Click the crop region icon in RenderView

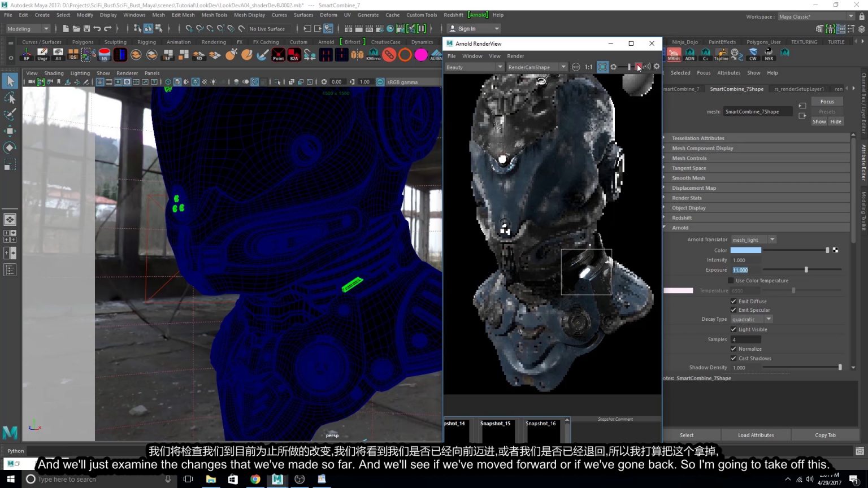tap(602, 67)
